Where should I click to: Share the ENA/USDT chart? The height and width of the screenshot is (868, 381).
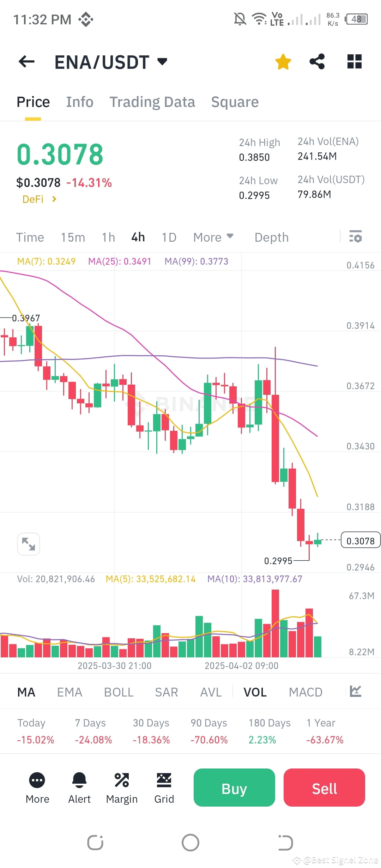pyautogui.click(x=317, y=61)
